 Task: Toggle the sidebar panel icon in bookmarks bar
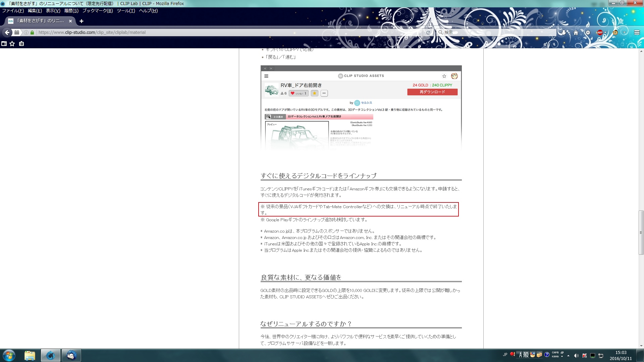point(4,44)
